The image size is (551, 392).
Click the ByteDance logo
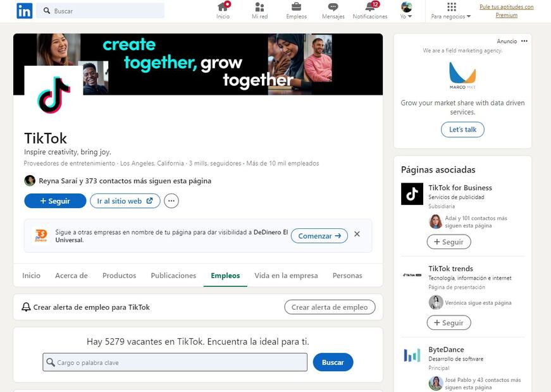click(x=412, y=355)
